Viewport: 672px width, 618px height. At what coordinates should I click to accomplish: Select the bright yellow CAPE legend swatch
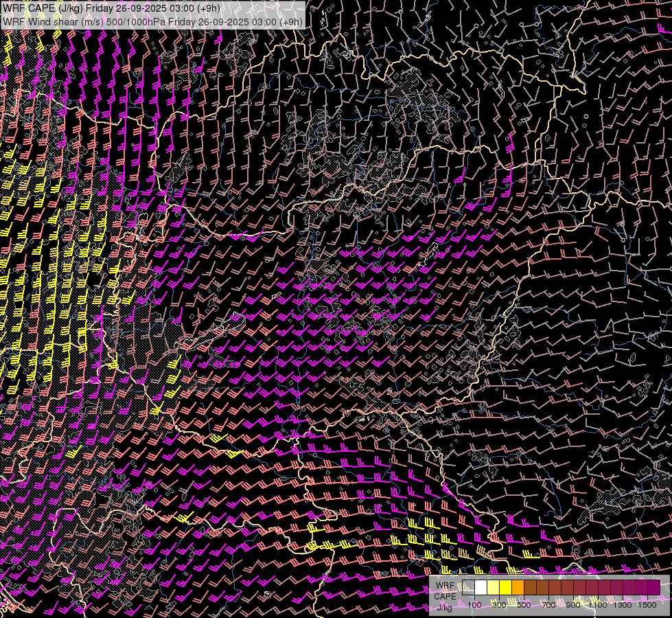point(506,587)
